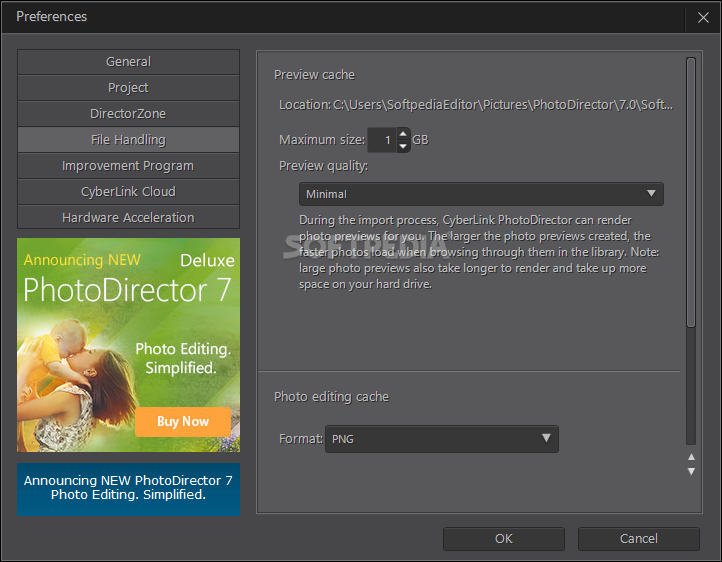The width and height of the screenshot is (722, 562).
Task: Open the DirectorZone preferences section
Action: pos(128,114)
